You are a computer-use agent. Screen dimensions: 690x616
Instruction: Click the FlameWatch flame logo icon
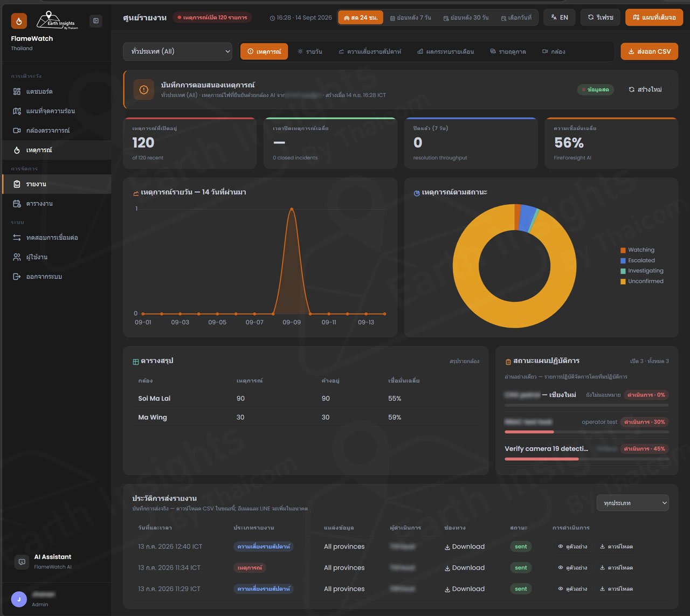[19, 21]
